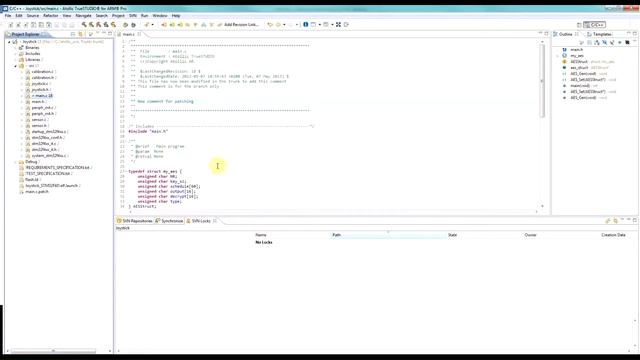640x360 pixels.
Task: Select calibration.c in Project Explorer
Action: (42, 71)
